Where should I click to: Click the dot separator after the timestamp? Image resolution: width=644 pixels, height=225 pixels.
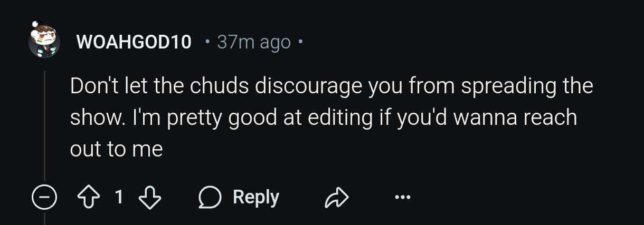(x=299, y=42)
